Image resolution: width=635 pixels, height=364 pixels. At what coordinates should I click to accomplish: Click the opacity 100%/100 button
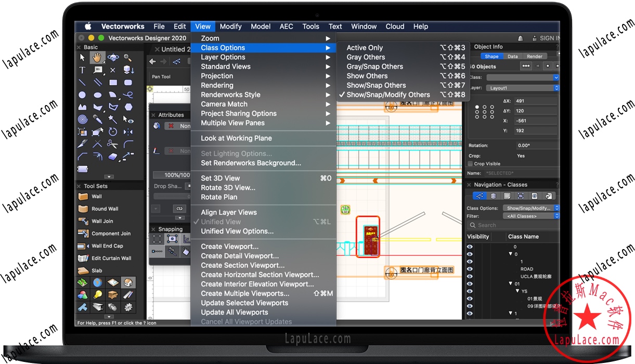(x=172, y=175)
